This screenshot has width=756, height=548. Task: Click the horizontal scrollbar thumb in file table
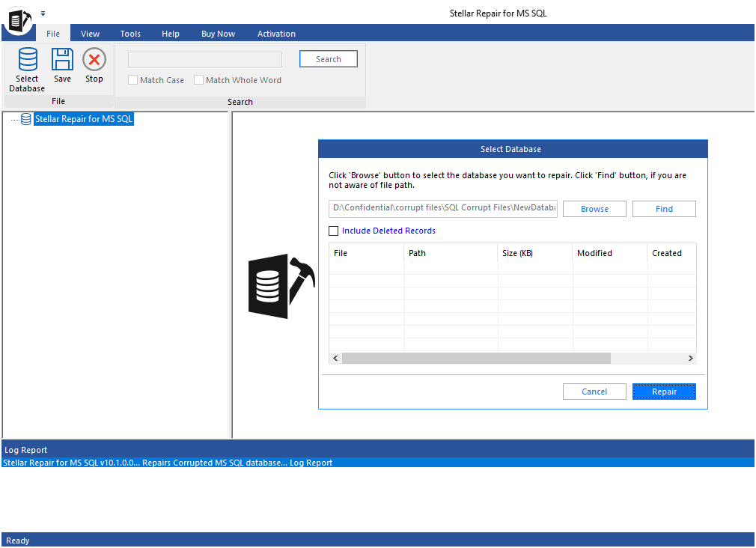coord(476,359)
